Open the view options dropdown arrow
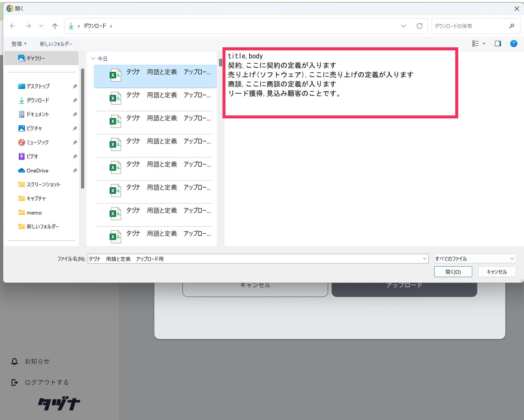Viewport: 524px width, 420px height. (484, 44)
